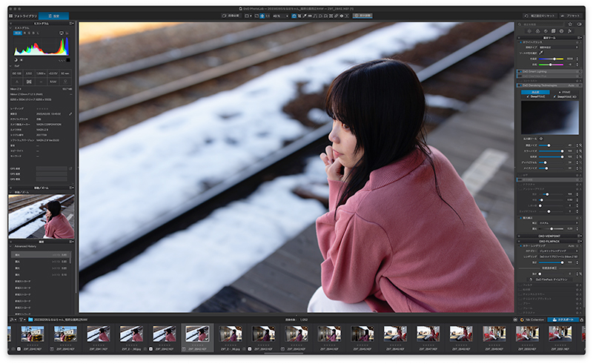Select the DeepPRIME XD denoising mode
Screen dimensions: 593x364
point(564,97)
